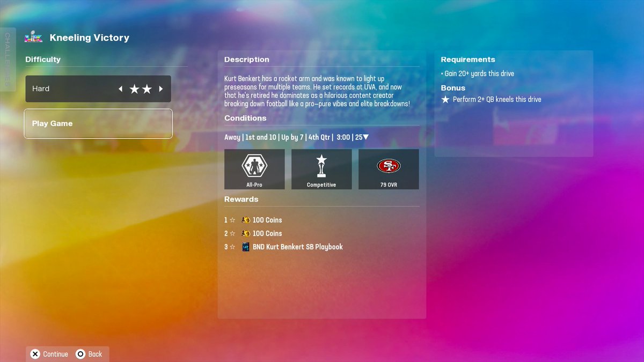
Task: Click the Kurt Benkert playbook card icon
Action: (x=246, y=247)
